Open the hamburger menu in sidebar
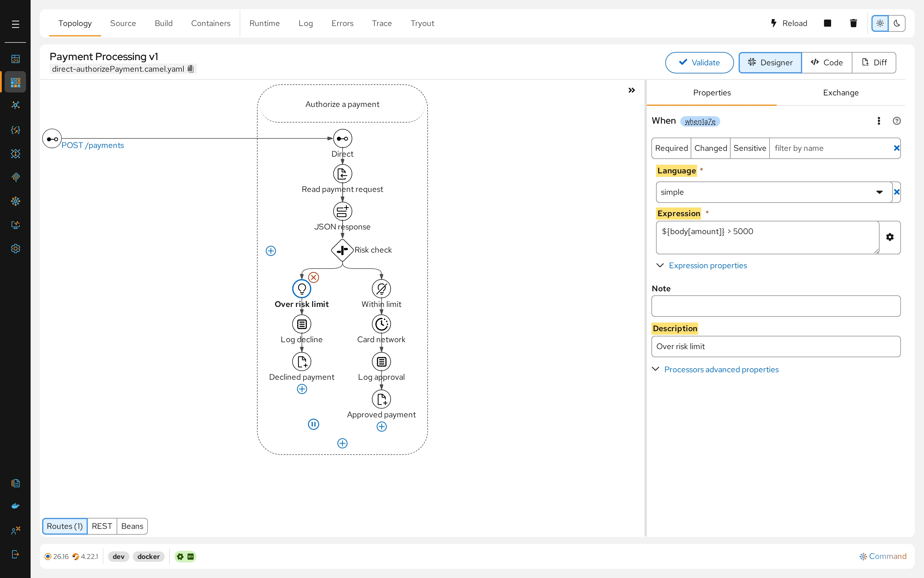This screenshot has width=924, height=578. tap(15, 25)
